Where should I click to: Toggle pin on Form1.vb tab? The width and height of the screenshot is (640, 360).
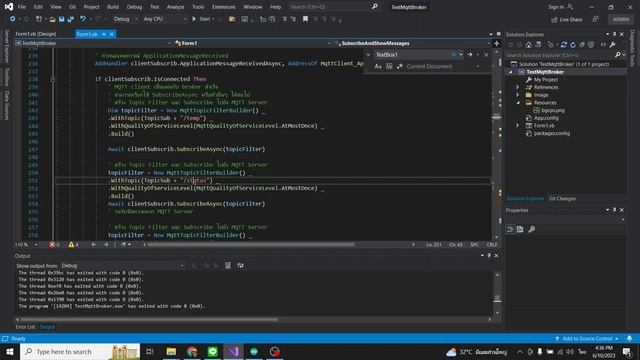[104, 34]
